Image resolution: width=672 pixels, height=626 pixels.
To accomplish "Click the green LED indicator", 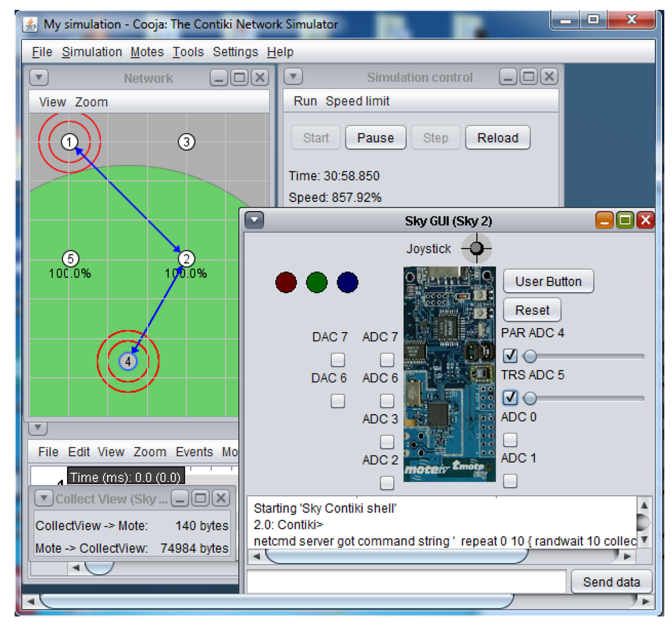I will pos(316,282).
